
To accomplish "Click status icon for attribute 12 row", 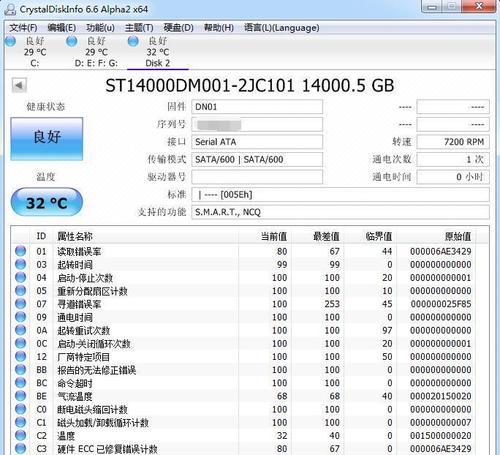I will click(x=21, y=356).
